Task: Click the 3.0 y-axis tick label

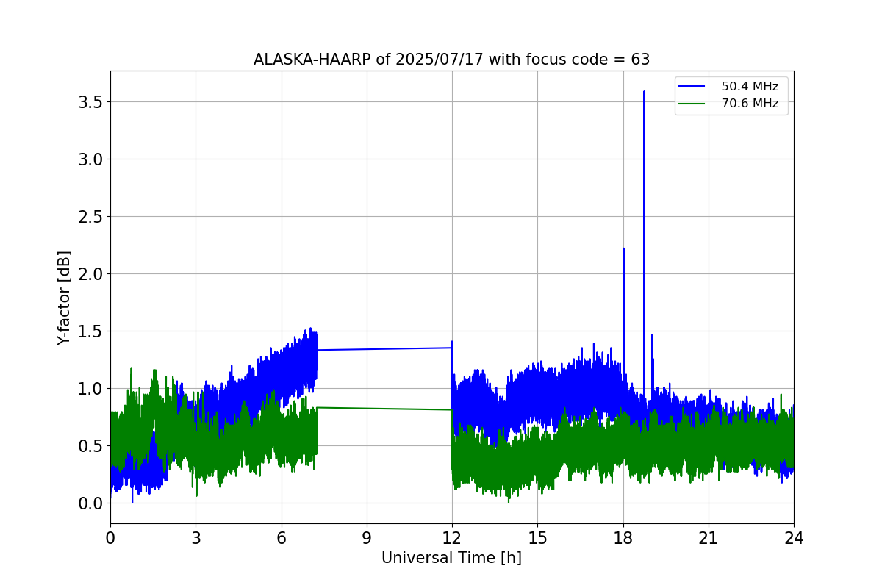Action: coord(90,159)
